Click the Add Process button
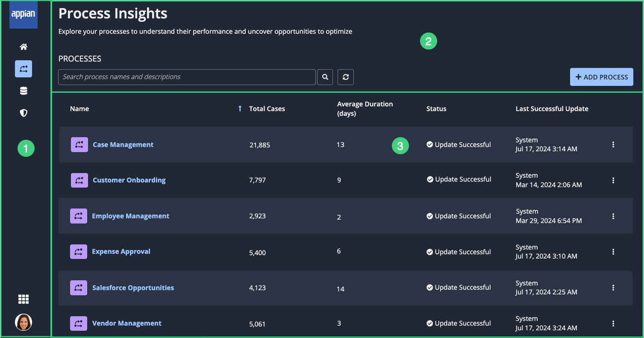 click(x=601, y=77)
